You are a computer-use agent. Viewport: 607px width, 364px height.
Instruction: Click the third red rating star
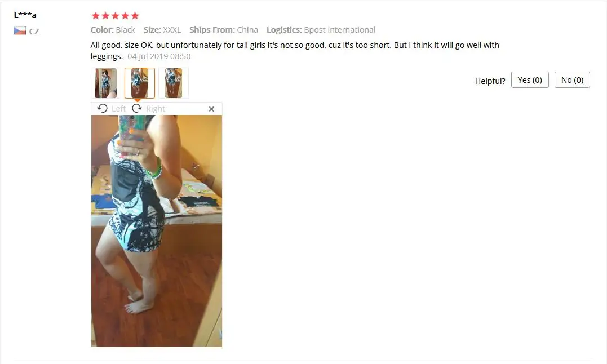click(x=116, y=15)
